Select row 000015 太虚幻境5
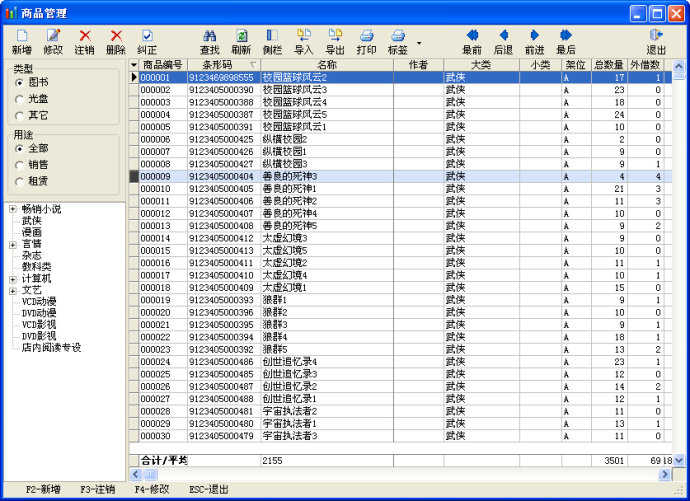Image resolution: width=690 pixels, height=501 pixels. click(x=289, y=250)
